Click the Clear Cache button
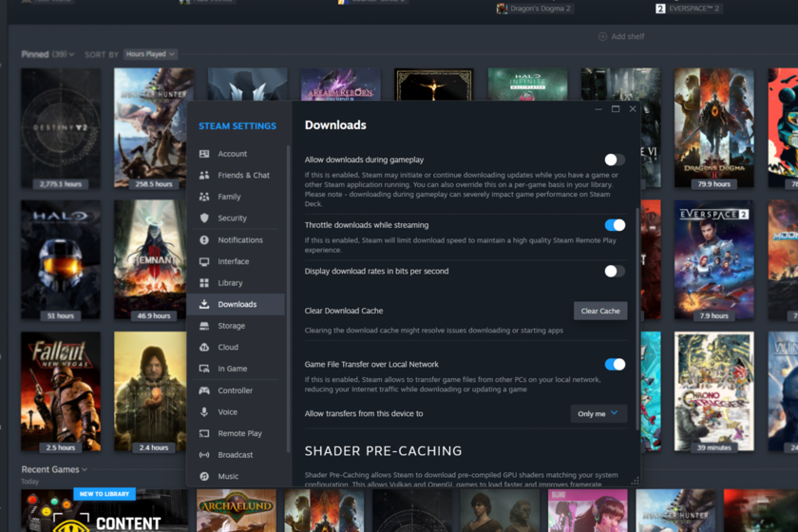The height and width of the screenshot is (532, 798). [x=600, y=311]
